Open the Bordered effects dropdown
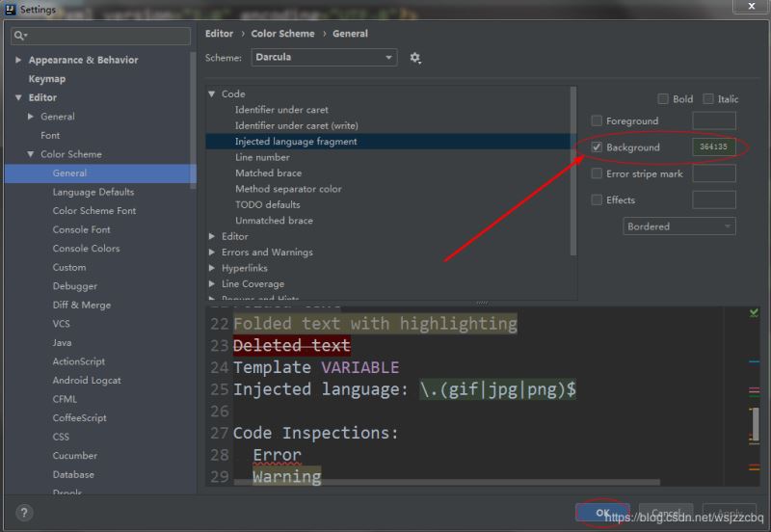Image resolution: width=771 pixels, height=532 pixels. click(x=678, y=226)
